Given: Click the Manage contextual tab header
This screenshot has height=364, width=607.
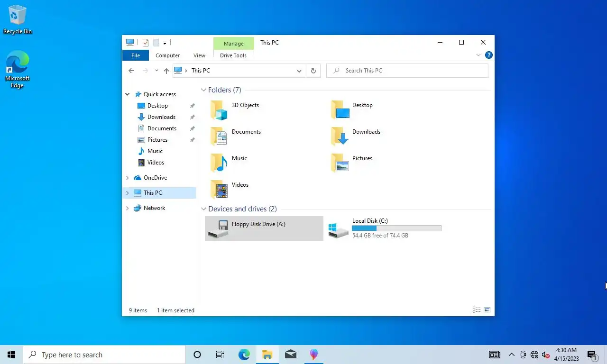Looking at the screenshot, I should pyautogui.click(x=233, y=44).
